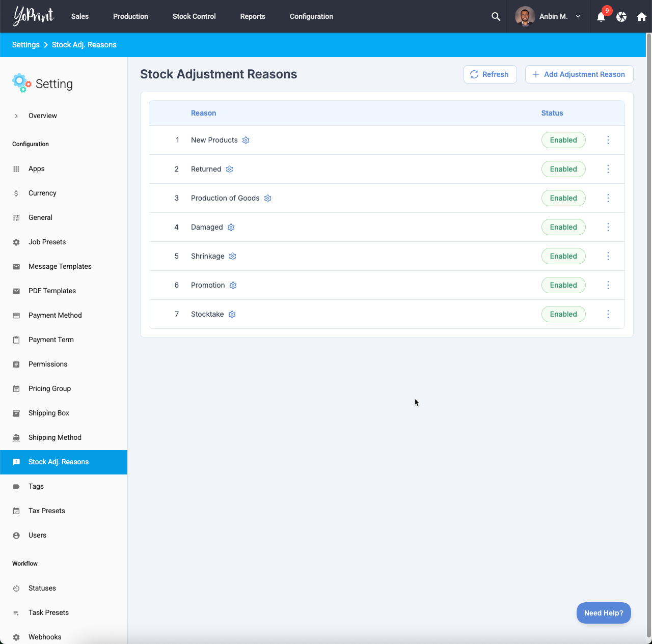Click the gear icon next to Returned

pyautogui.click(x=230, y=169)
